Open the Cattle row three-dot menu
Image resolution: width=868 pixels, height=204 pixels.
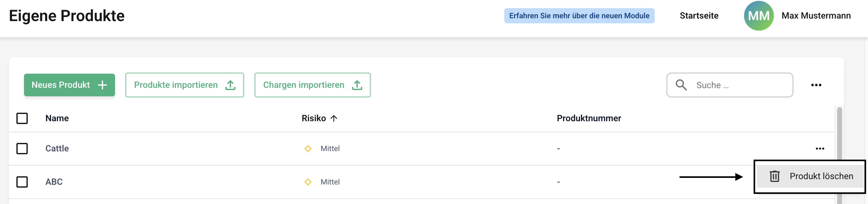click(820, 149)
